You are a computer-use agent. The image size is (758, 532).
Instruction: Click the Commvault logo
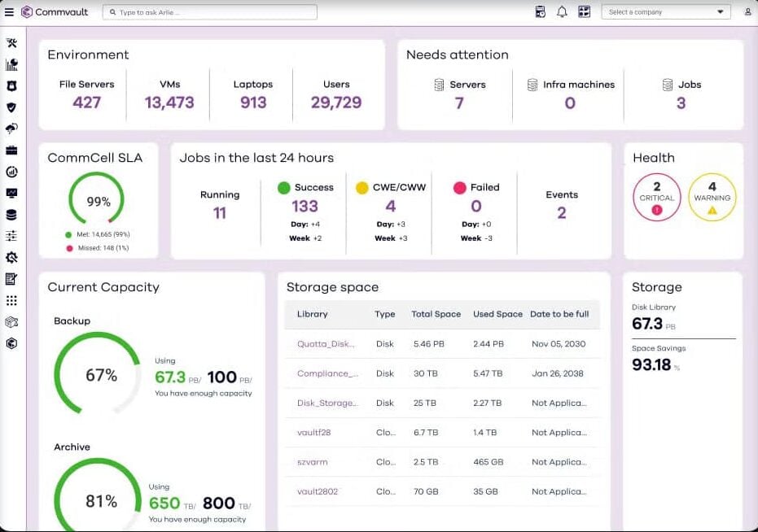pyautogui.click(x=55, y=12)
